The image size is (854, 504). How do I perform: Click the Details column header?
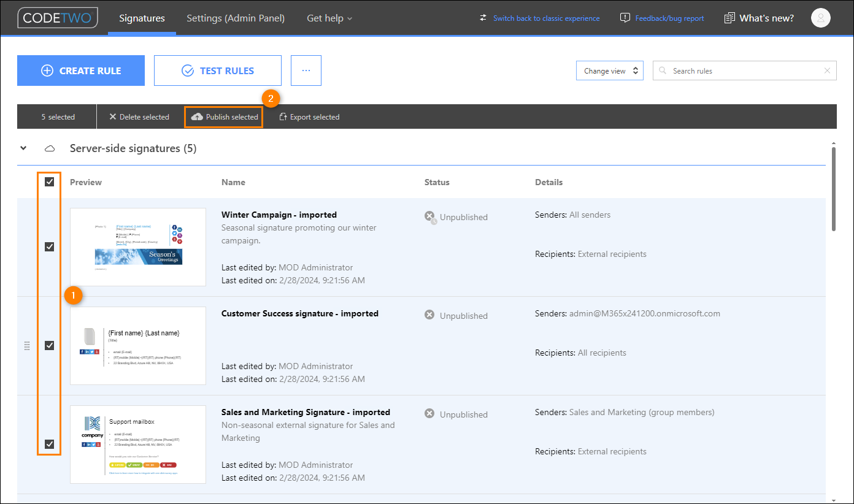point(548,182)
